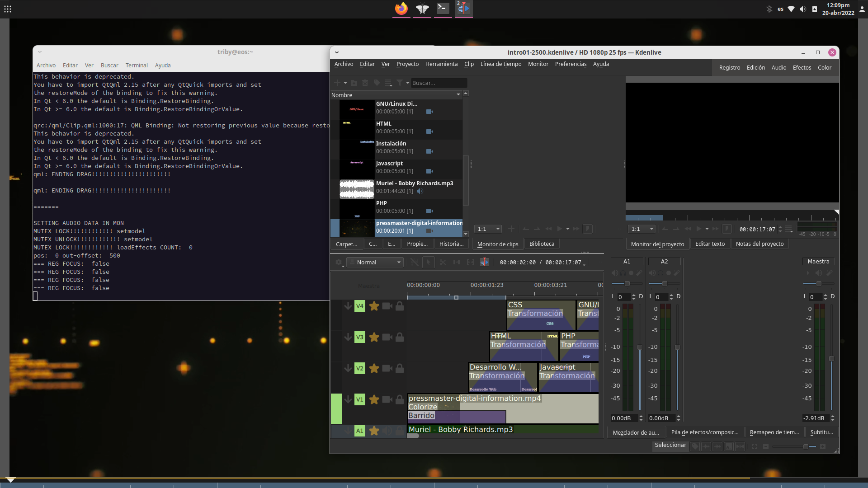Activate the selection arrow tool in timeline
This screenshot has height=488, width=868.
[x=428, y=262]
